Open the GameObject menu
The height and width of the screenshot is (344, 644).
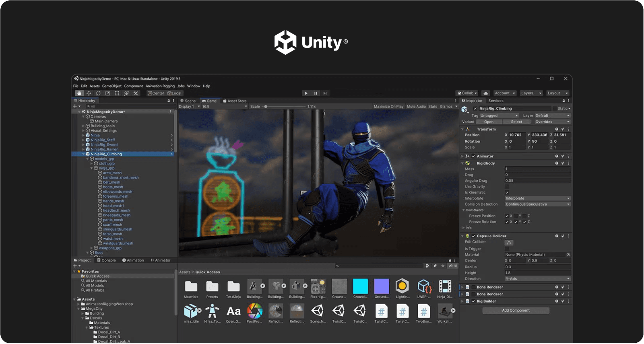click(112, 86)
